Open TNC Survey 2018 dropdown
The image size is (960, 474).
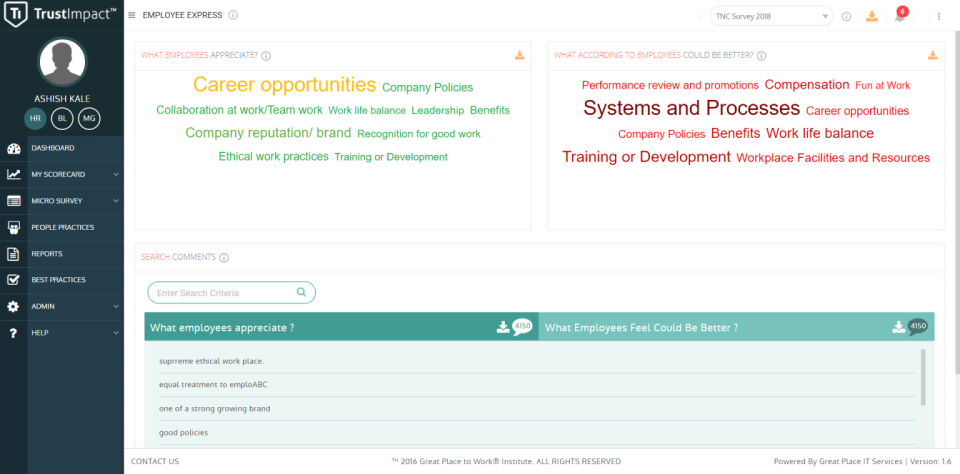point(771,17)
